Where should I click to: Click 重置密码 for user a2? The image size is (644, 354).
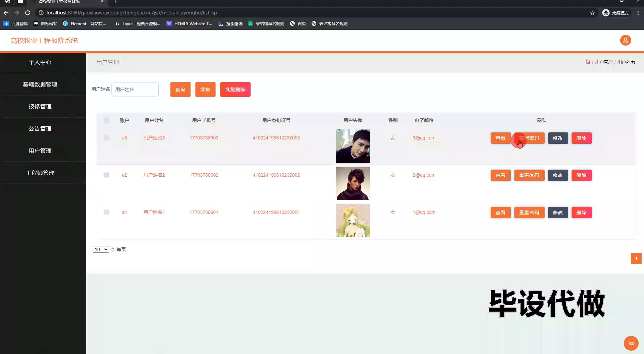[529, 175]
